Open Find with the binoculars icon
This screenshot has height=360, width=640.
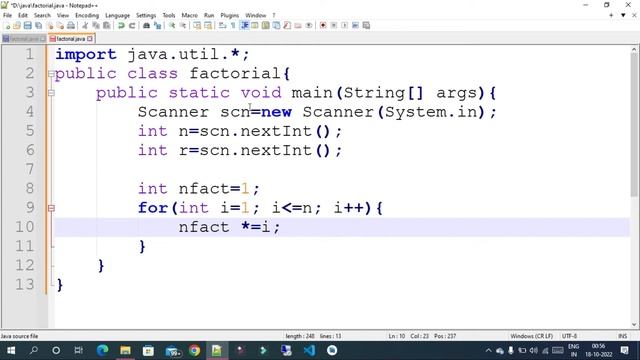[x=146, y=25]
